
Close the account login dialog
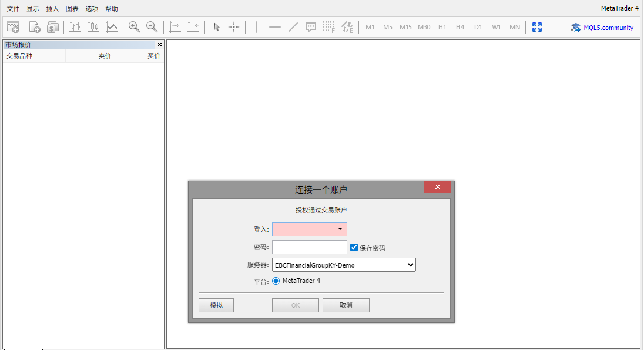pos(437,187)
